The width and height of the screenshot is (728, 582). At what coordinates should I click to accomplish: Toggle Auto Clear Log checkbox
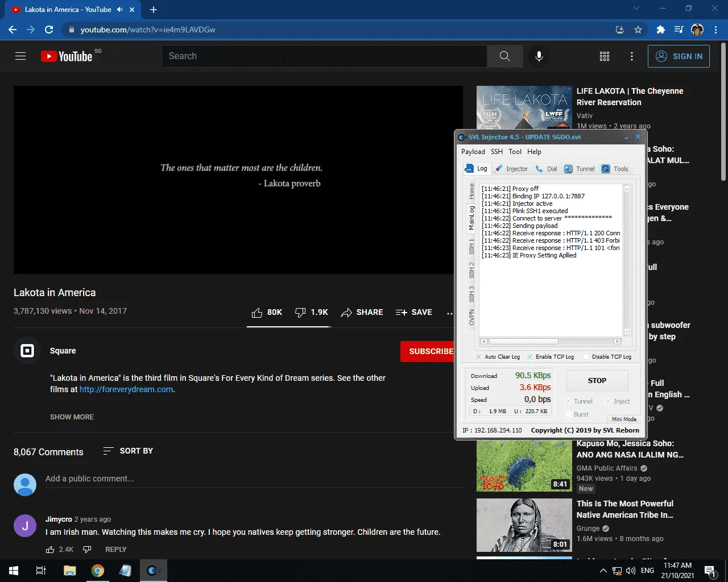pos(478,357)
